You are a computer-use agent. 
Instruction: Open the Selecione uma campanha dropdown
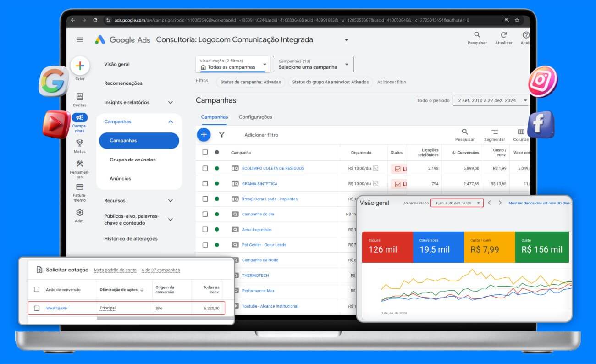(x=313, y=64)
